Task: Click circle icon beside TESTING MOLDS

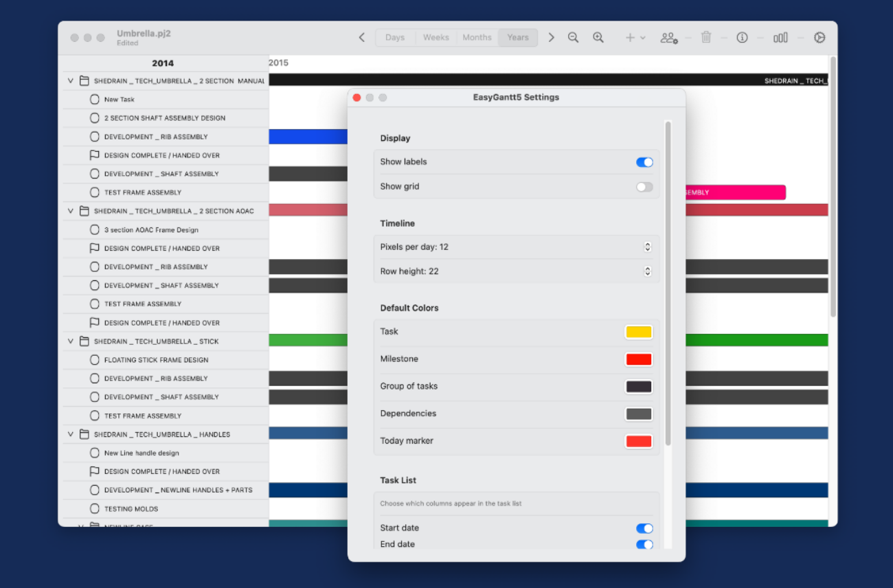Action: coord(95,509)
